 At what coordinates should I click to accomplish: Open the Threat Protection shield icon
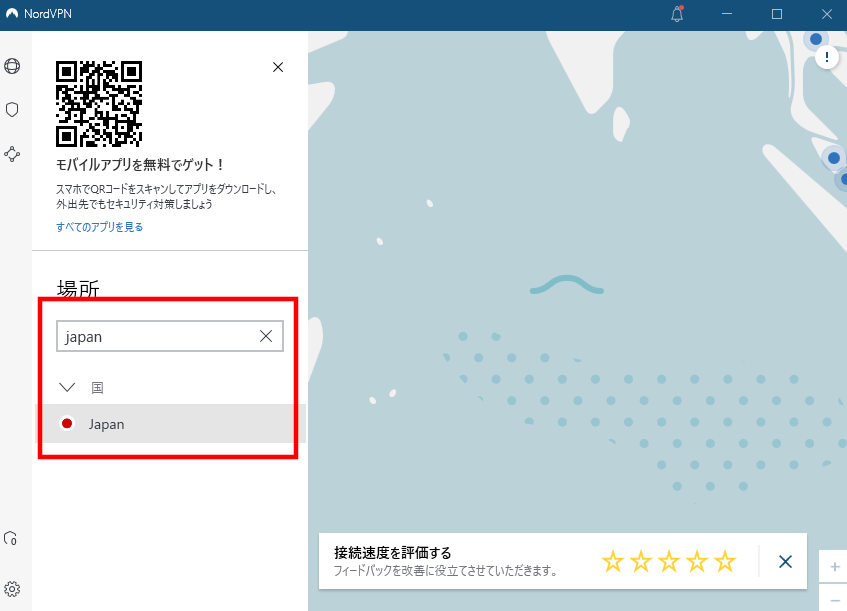click(12, 109)
